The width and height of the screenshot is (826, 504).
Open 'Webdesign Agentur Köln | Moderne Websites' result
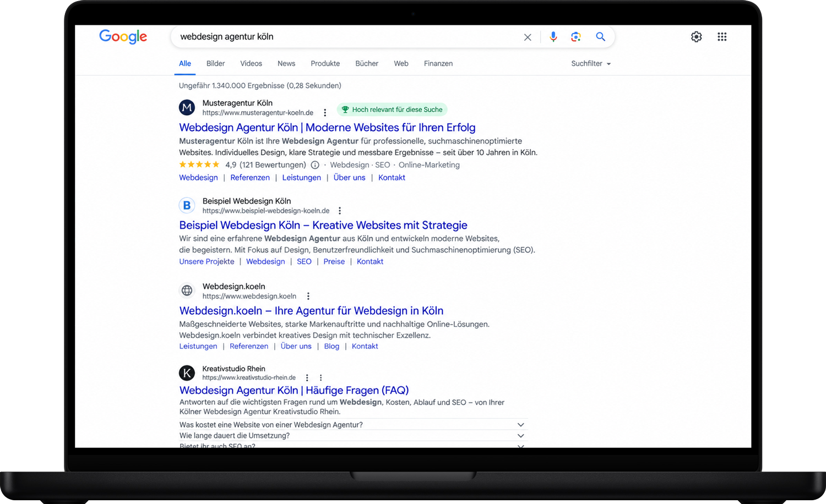327,128
